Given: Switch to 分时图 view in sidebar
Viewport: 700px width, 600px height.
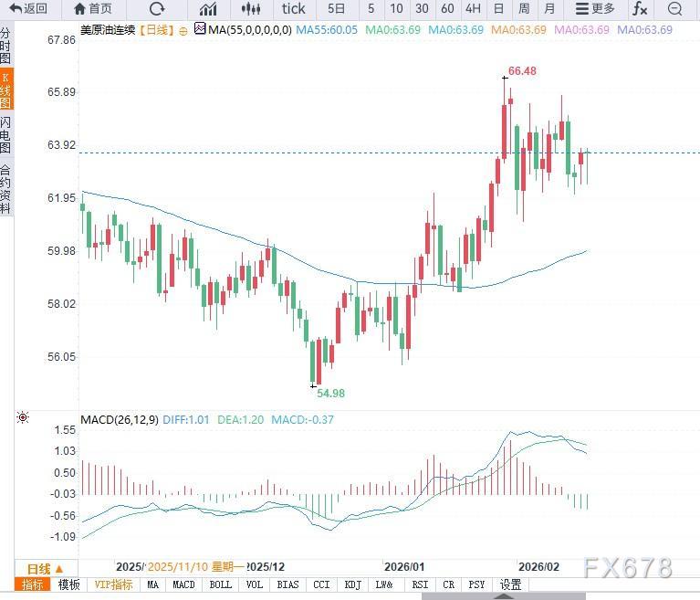Looking at the screenshot, I should tap(6, 46).
